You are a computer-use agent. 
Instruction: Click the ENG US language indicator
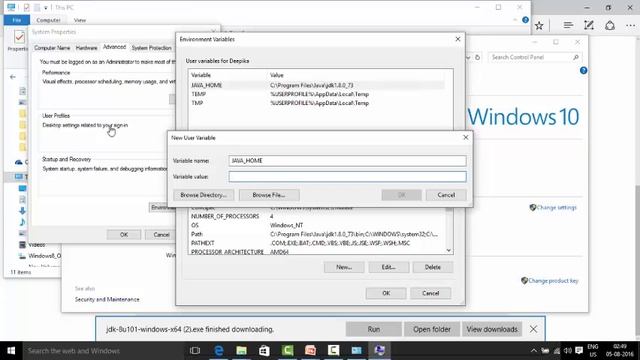(593, 351)
